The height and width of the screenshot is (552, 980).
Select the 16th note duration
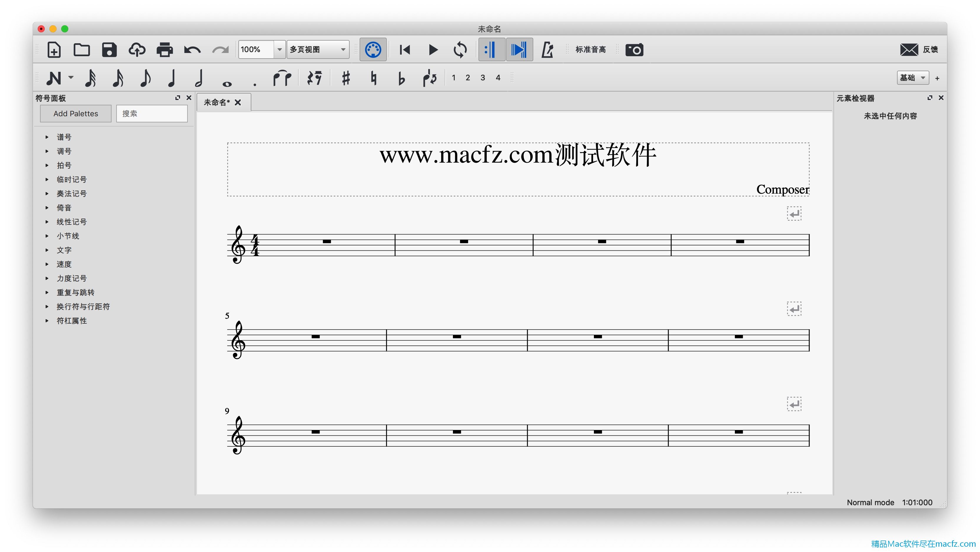[118, 78]
